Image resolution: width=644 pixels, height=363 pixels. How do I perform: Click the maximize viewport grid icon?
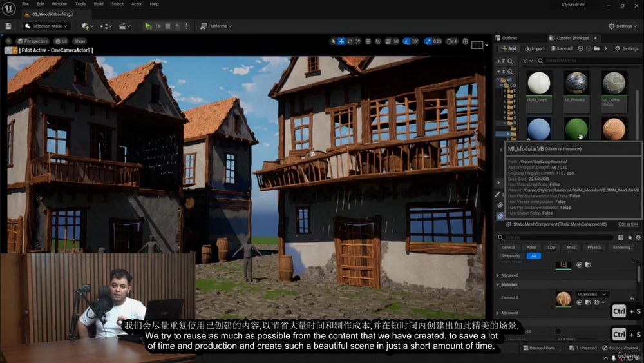466,41
